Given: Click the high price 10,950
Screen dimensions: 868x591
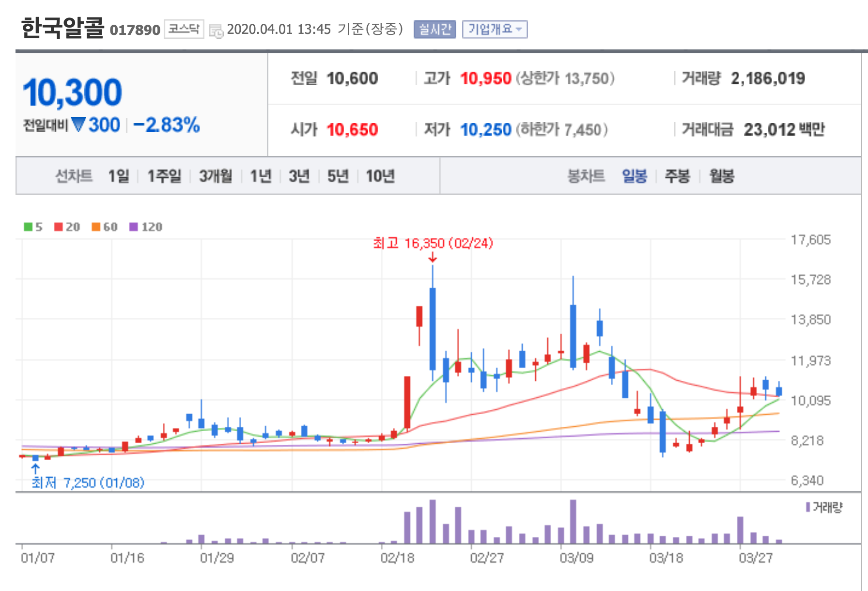Looking at the screenshot, I should point(486,78).
